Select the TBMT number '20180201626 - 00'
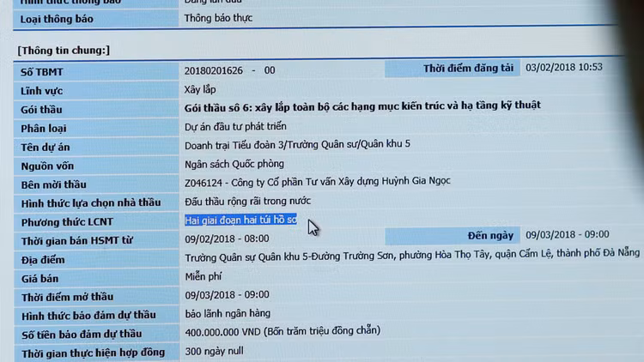This screenshot has height=362, width=644. click(229, 70)
